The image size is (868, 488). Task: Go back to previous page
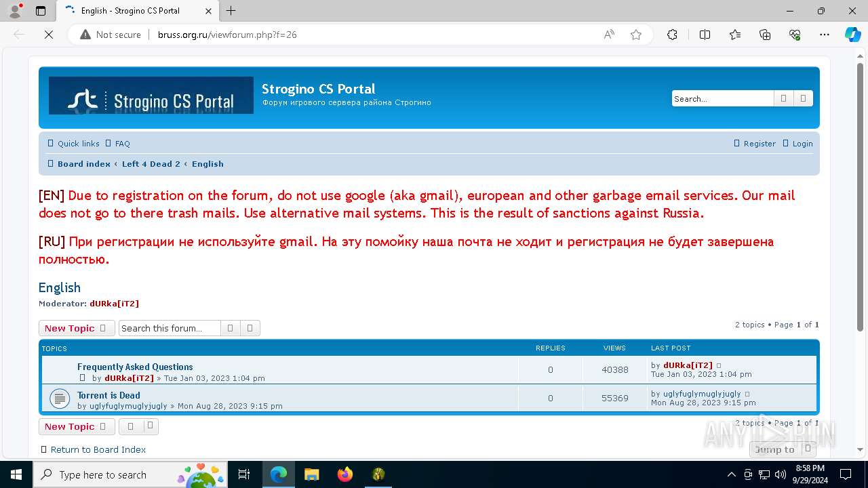(x=19, y=35)
